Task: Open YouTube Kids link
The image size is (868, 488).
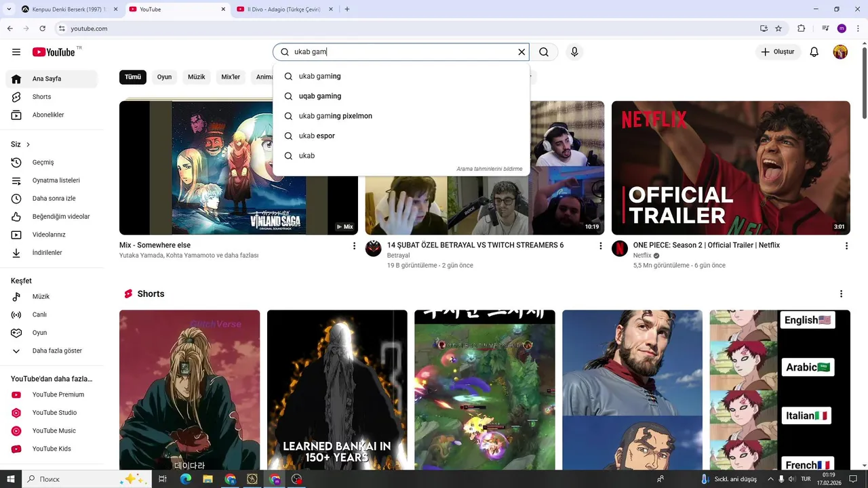Action: (x=52, y=449)
